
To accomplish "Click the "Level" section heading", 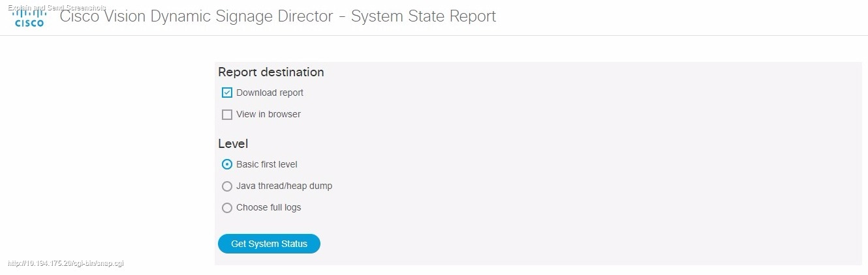I will coord(233,143).
